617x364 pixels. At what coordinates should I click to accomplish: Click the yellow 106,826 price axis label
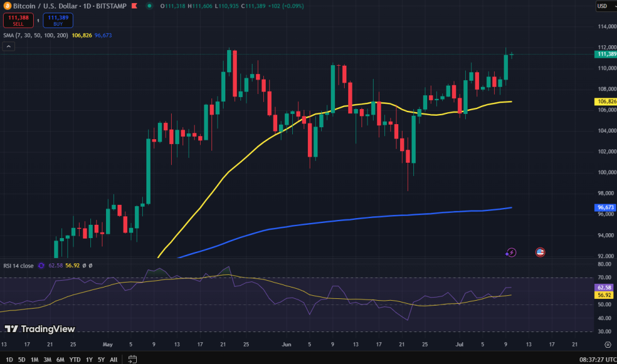[606, 101]
